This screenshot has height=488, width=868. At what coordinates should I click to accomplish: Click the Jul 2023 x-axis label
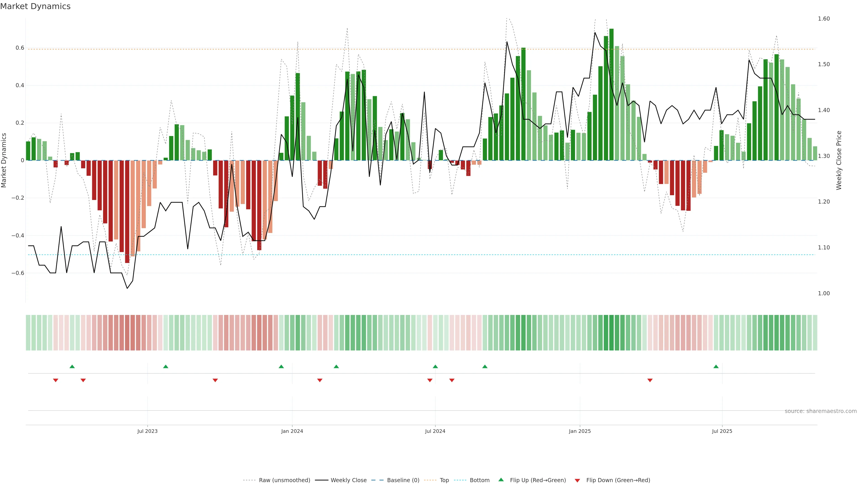tap(147, 431)
